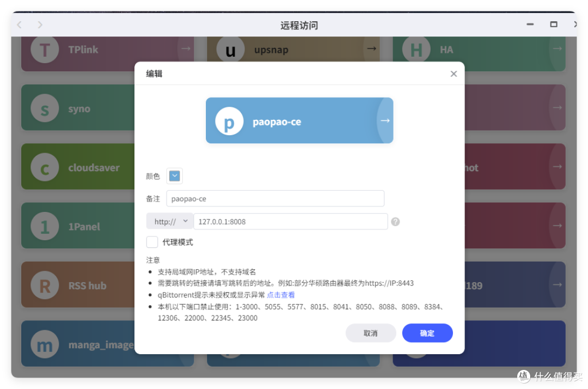Click the T avatar icon of TPlink
Image resolution: width=588 pixels, height=389 pixels.
pyautogui.click(x=45, y=49)
